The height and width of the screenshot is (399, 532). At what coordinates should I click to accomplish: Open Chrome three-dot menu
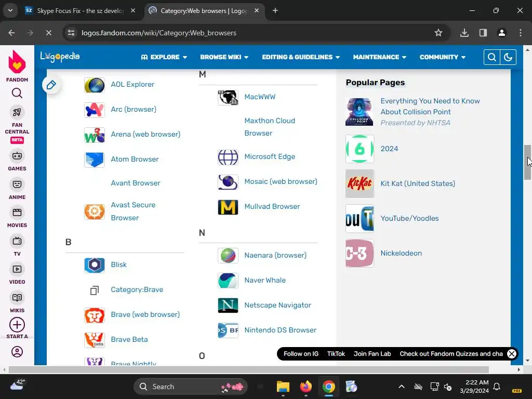click(521, 33)
